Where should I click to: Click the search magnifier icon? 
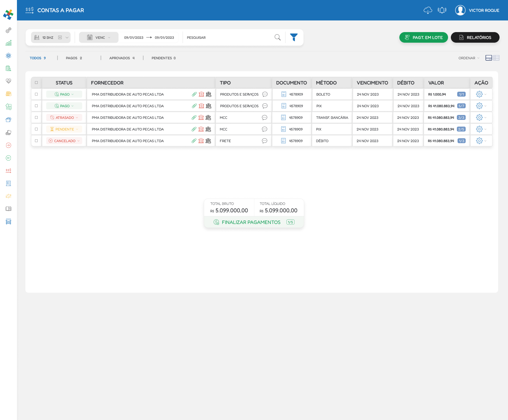coord(278,37)
